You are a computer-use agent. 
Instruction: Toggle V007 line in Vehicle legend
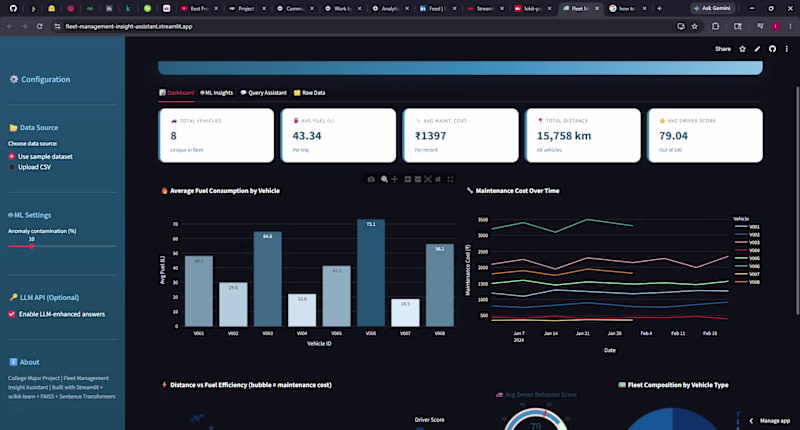pyautogui.click(x=747, y=274)
